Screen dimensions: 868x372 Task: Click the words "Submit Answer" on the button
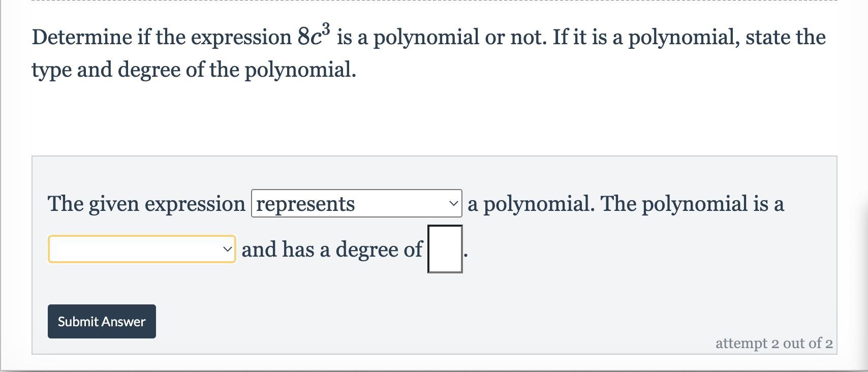[x=102, y=322]
